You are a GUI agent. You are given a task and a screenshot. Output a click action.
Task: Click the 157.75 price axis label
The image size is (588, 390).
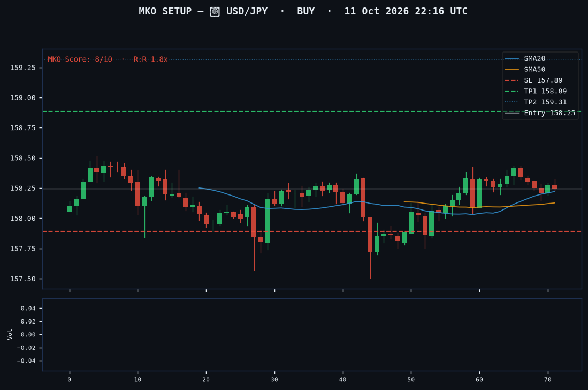23,249
